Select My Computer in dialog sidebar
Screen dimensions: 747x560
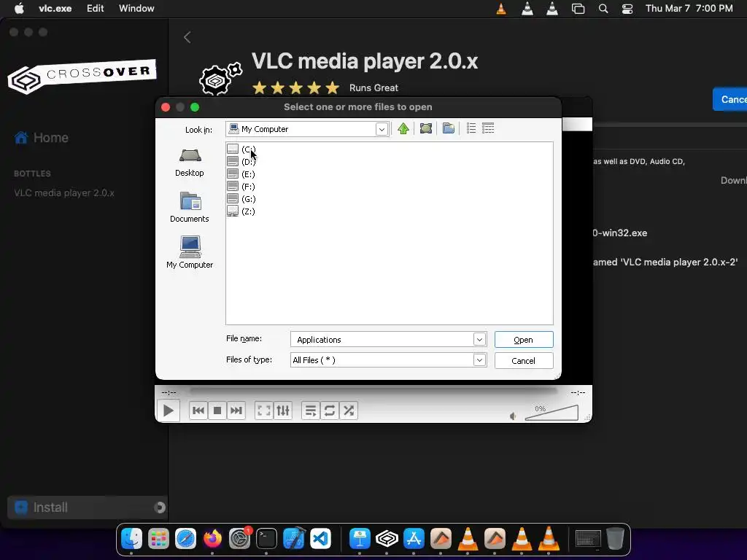pyautogui.click(x=190, y=252)
